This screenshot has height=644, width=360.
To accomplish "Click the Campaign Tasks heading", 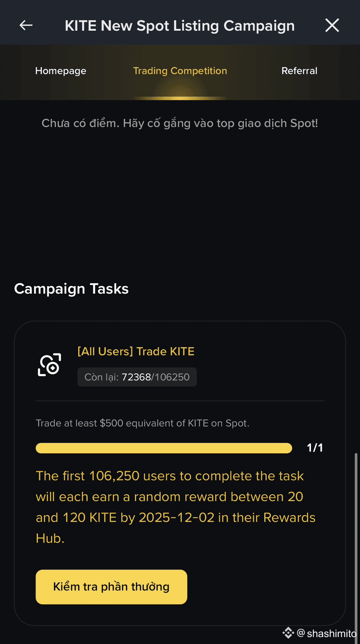I will point(72,289).
